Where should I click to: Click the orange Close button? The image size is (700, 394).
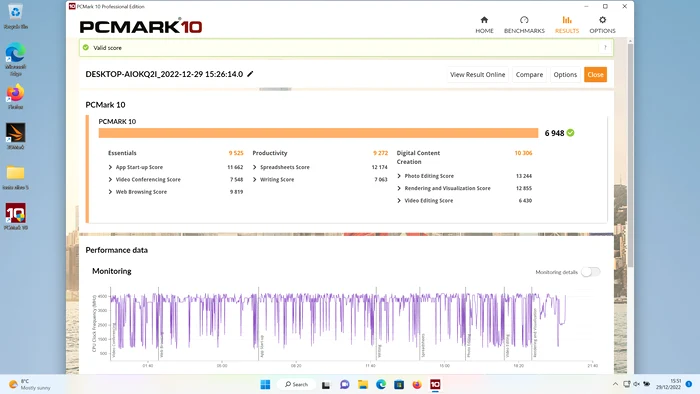[595, 75]
